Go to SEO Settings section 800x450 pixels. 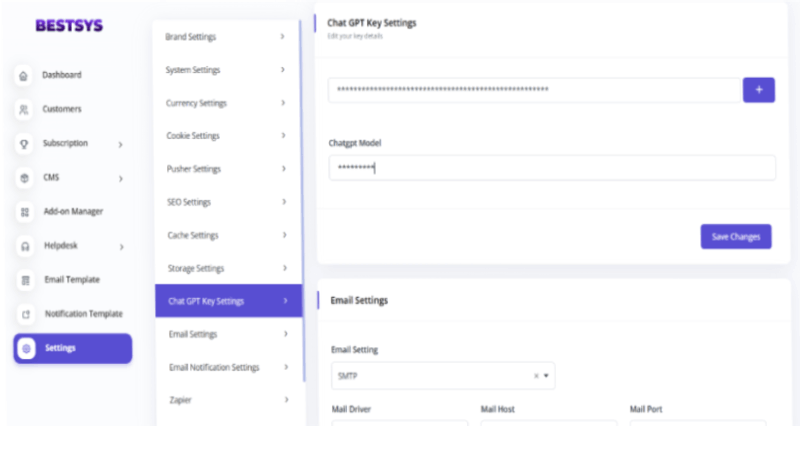[x=226, y=202]
